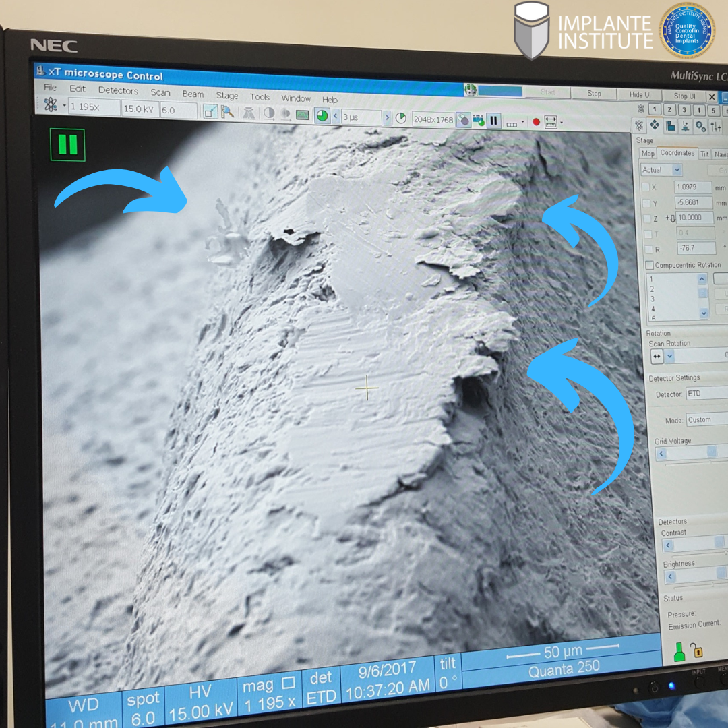
Task: Adjust the Contrast slider handle
Action: 719,543
